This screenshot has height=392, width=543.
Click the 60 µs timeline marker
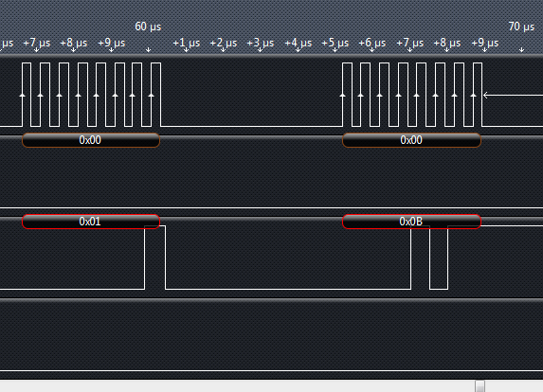point(148,27)
